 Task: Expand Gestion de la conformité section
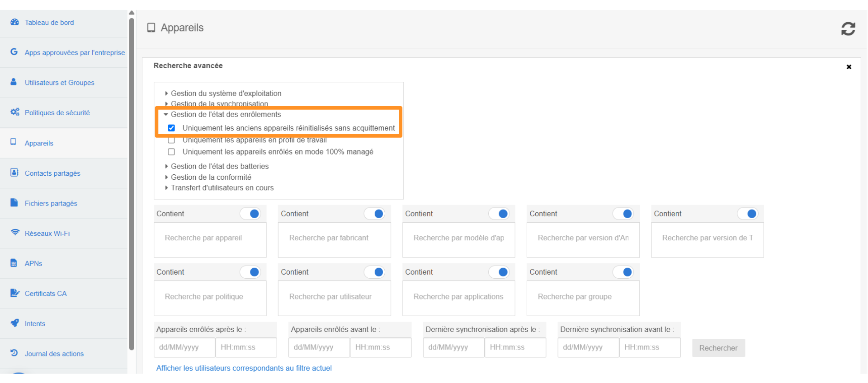click(x=211, y=177)
